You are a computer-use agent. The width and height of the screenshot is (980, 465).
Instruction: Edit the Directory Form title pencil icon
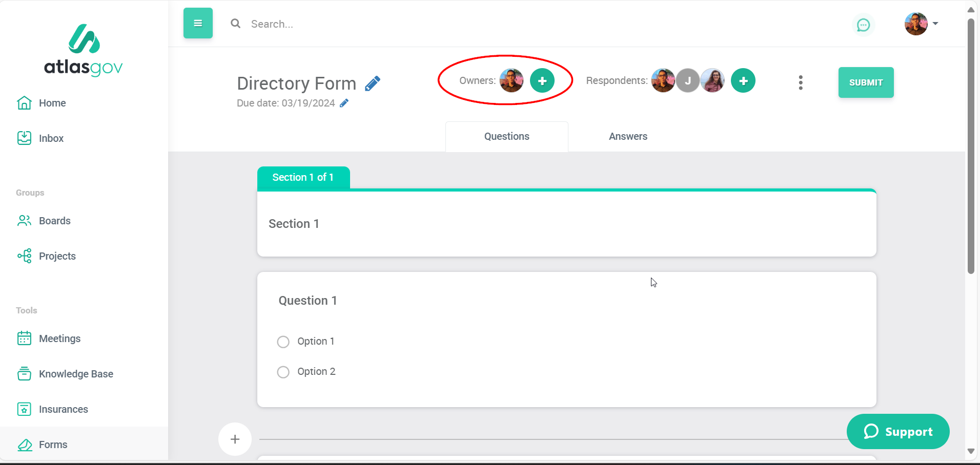[x=373, y=83]
